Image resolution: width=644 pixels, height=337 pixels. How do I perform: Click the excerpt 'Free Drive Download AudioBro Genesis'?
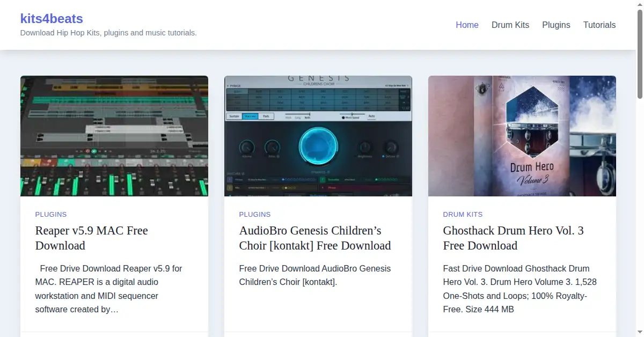315,275
